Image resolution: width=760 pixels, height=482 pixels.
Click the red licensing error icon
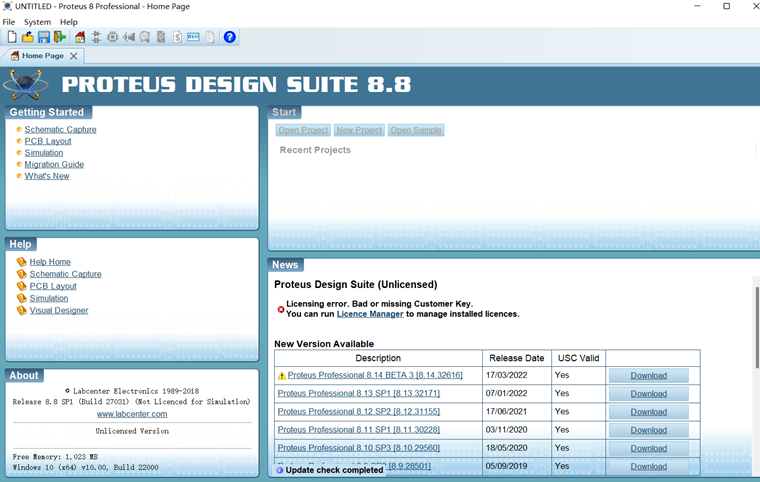tap(281, 309)
